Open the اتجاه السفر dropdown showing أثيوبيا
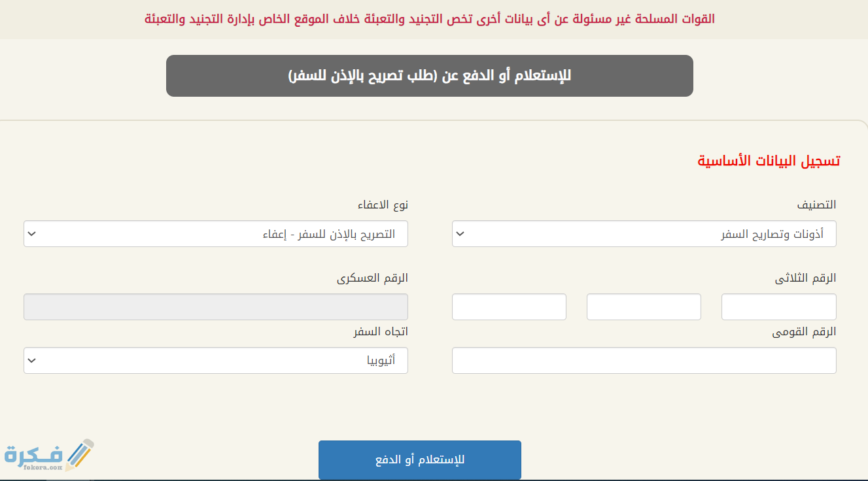 [216, 360]
